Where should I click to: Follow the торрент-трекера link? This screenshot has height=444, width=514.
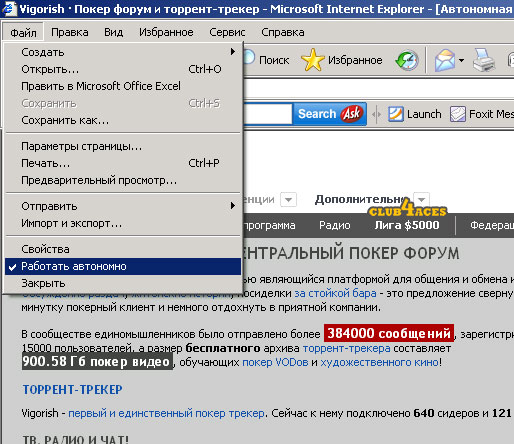pos(346,348)
